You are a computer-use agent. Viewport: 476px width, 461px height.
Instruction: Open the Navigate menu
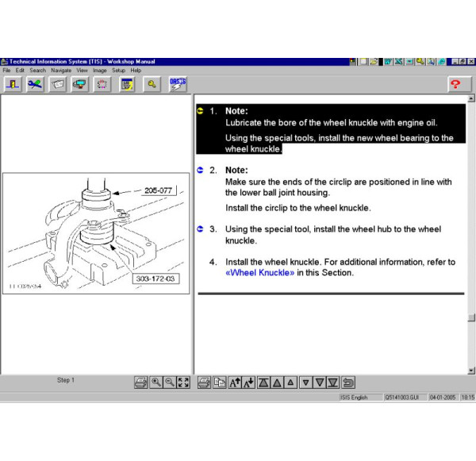click(61, 71)
